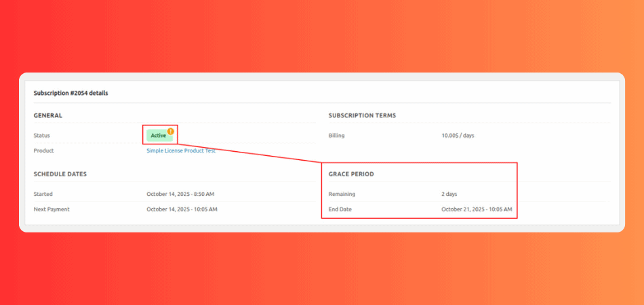
Task: Click the Status row label
Action: pos(41,136)
